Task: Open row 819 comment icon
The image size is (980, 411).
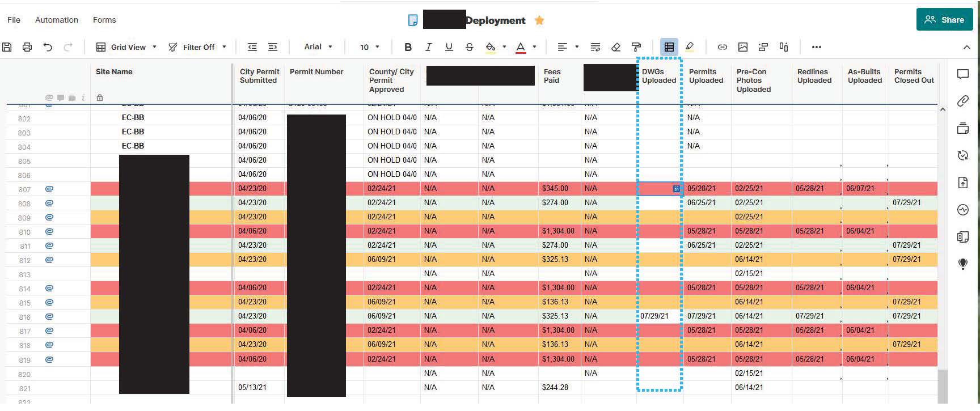Action: 49,359
